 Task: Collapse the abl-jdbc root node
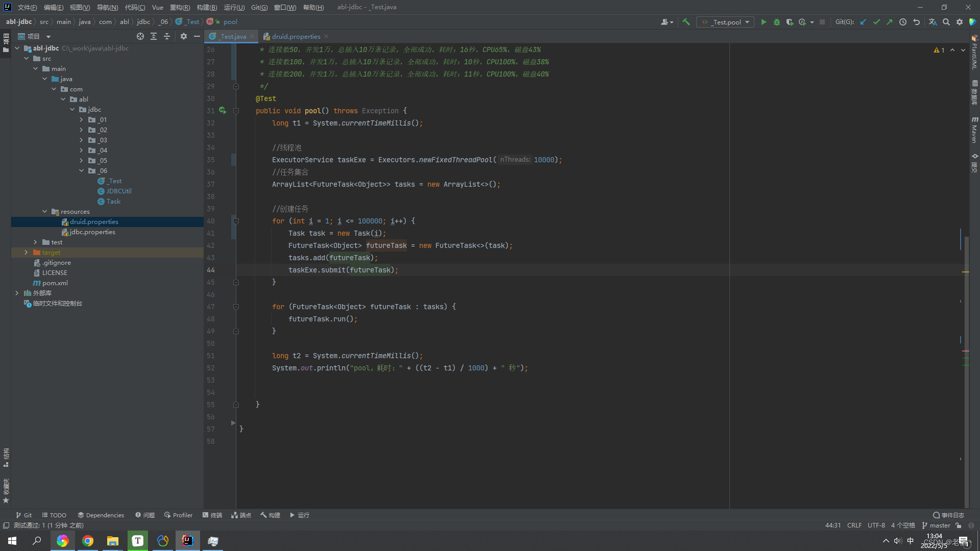click(17, 48)
